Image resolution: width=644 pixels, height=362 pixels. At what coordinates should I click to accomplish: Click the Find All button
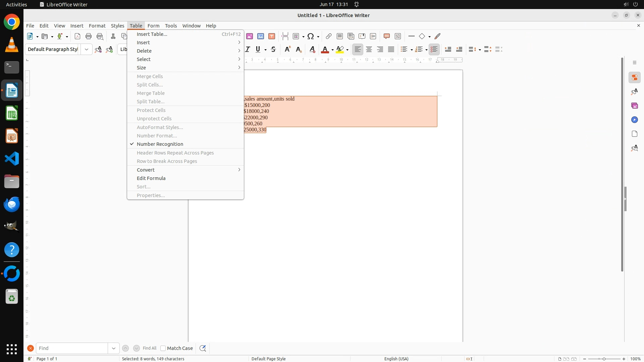(150, 348)
